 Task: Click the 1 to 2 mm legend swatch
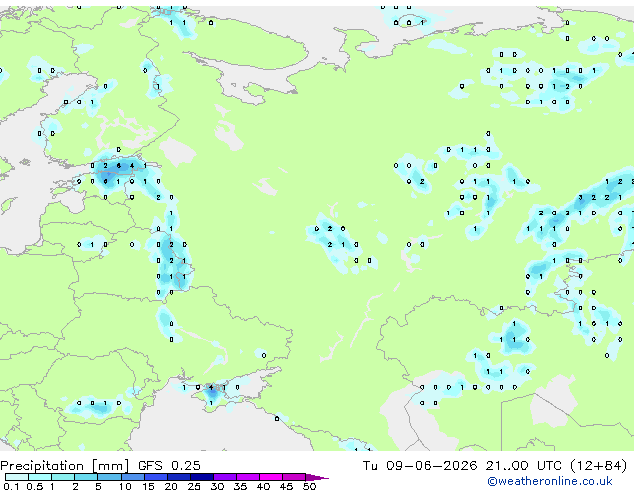63,477
